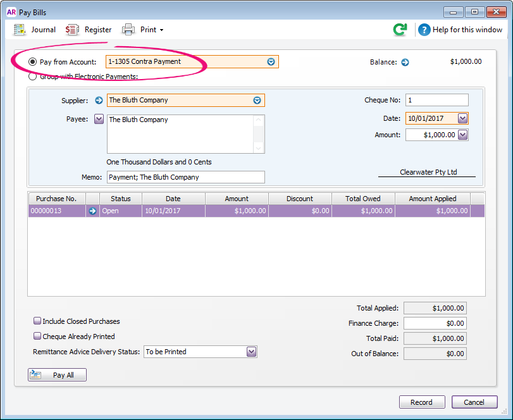Click the Payee box scrollbar down arrow
The image size is (513, 420).
point(259,148)
